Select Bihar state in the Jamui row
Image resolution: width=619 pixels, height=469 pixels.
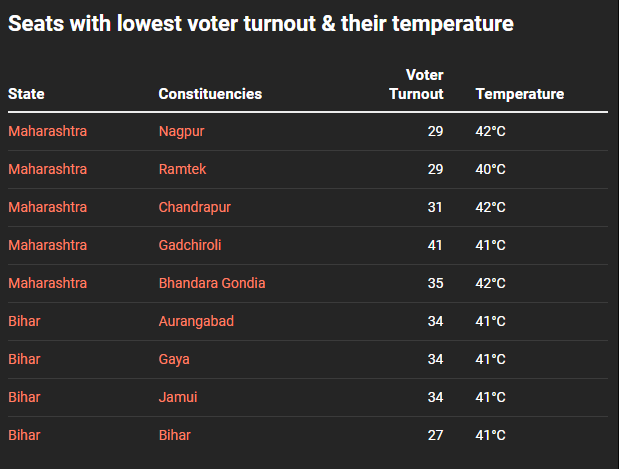pos(24,397)
